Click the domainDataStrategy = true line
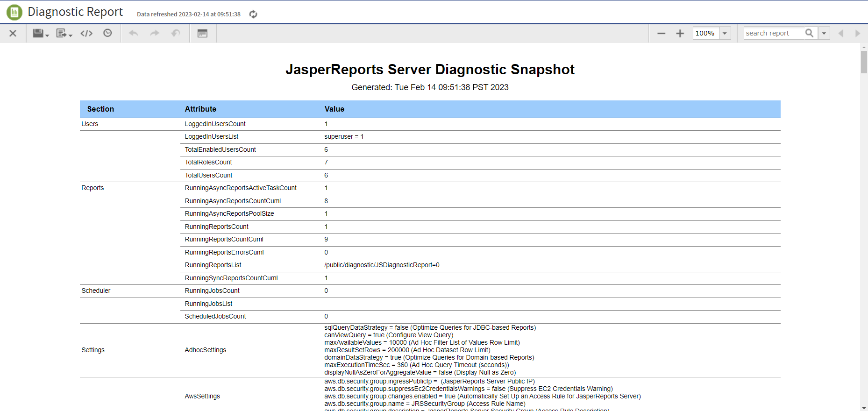The image size is (868, 411). (429, 357)
